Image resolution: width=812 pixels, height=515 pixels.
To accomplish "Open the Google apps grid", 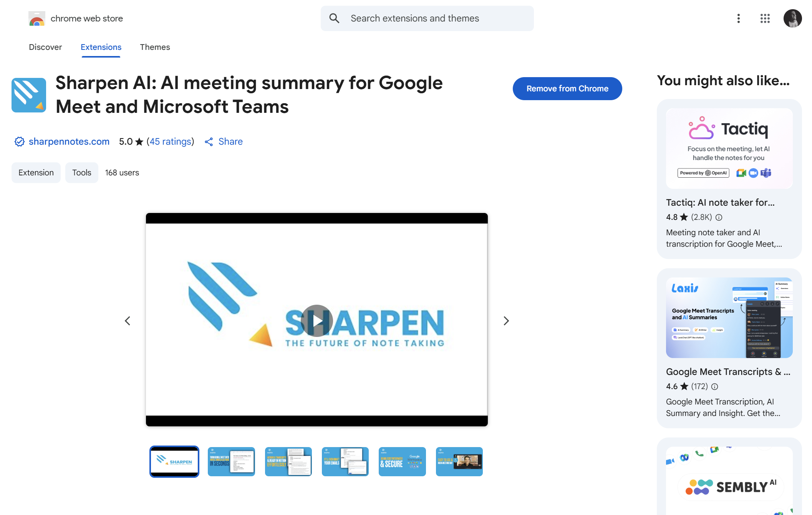I will [x=765, y=18].
